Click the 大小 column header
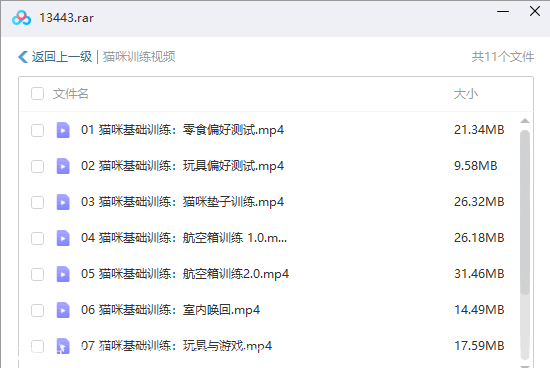Image resolution: width=550 pixels, height=368 pixels. pyautogui.click(x=466, y=94)
